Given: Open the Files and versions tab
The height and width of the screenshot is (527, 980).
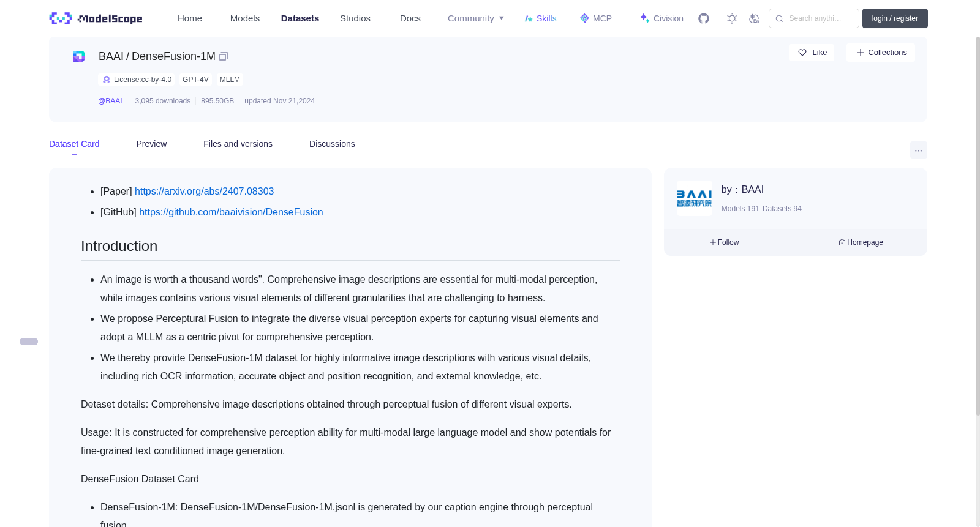Looking at the screenshot, I should pos(238,144).
